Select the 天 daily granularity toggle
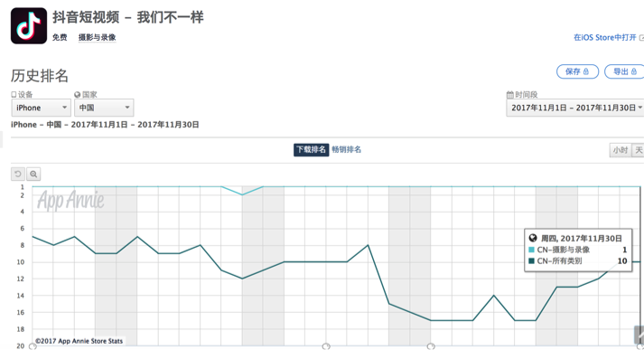Screen dimensions: 644x350 point(639,150)
